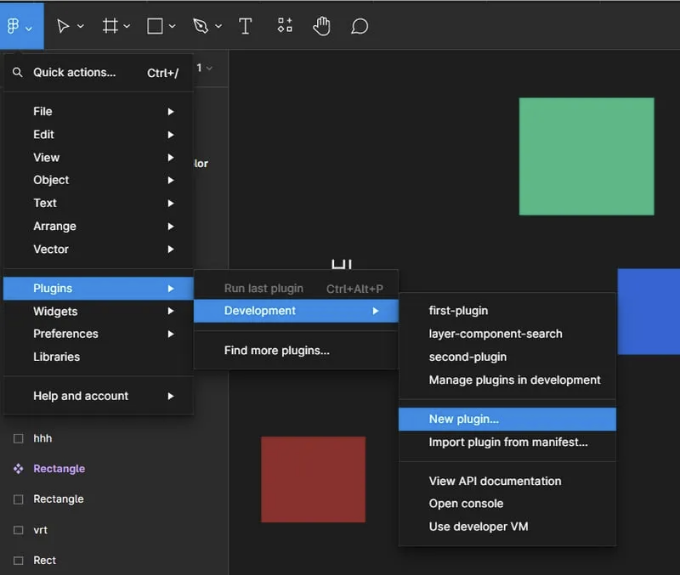Viewport: 680px width, 575px height.
Task: Click the search icon beside Quick actions
Action: point(17,72)
